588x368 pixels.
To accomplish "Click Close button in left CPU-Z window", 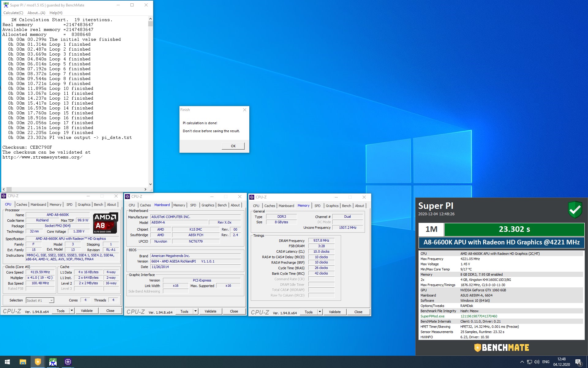I will tap(110, 311).
